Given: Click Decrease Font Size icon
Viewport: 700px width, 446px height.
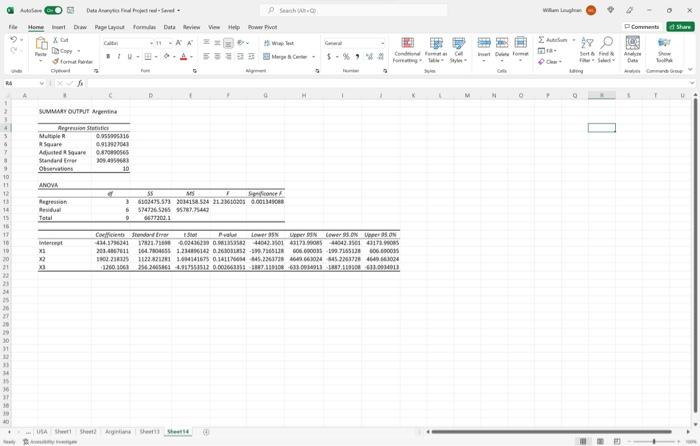Looking at the screenshot, I should (x=190, y=43).
